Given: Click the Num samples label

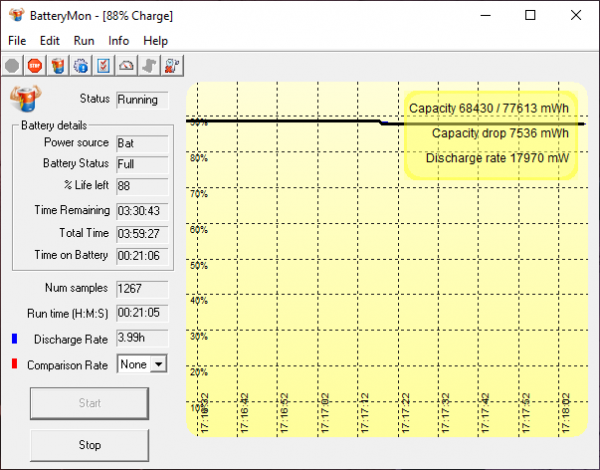Looking at the screenshot, I should tap(76, 288).
